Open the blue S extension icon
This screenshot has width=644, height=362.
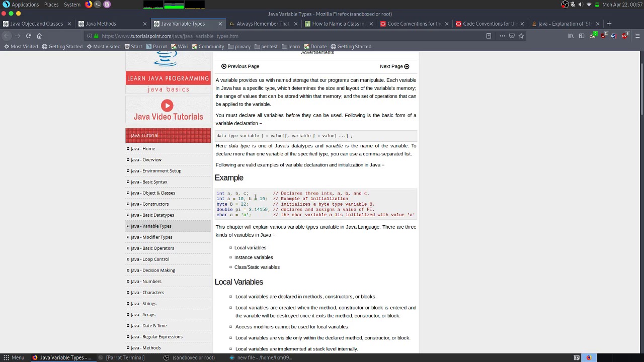pos(613,36)
